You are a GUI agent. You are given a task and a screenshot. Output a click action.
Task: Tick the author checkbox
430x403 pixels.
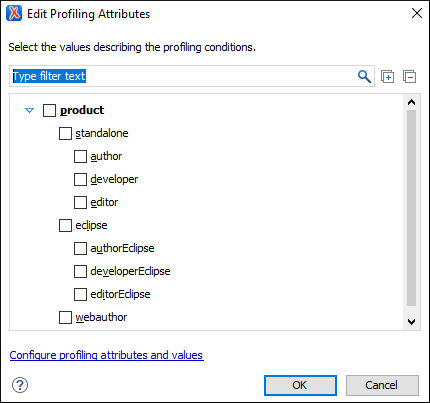tap(80, 156)
